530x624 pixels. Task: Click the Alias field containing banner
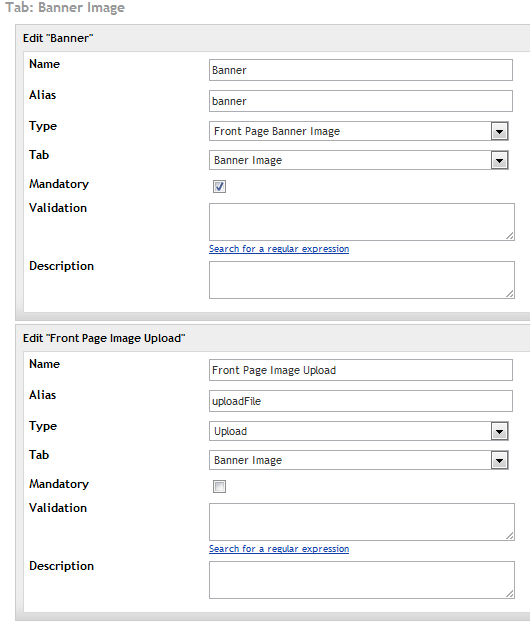(x=361, y=101)
